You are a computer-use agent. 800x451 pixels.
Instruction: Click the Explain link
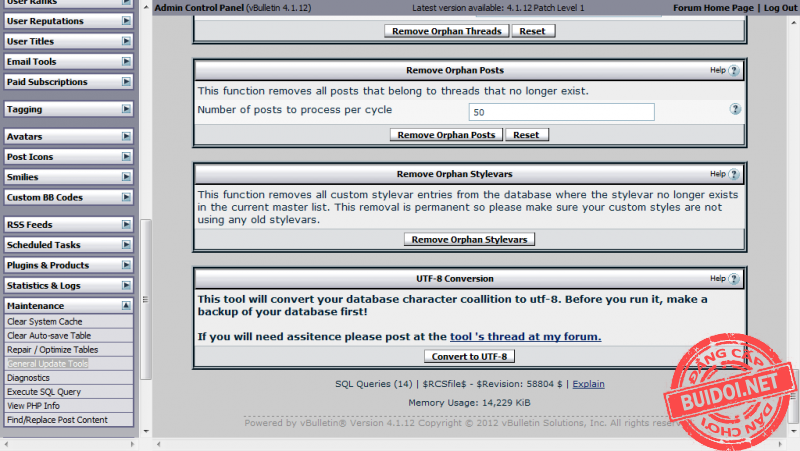(x=588, y=384)
